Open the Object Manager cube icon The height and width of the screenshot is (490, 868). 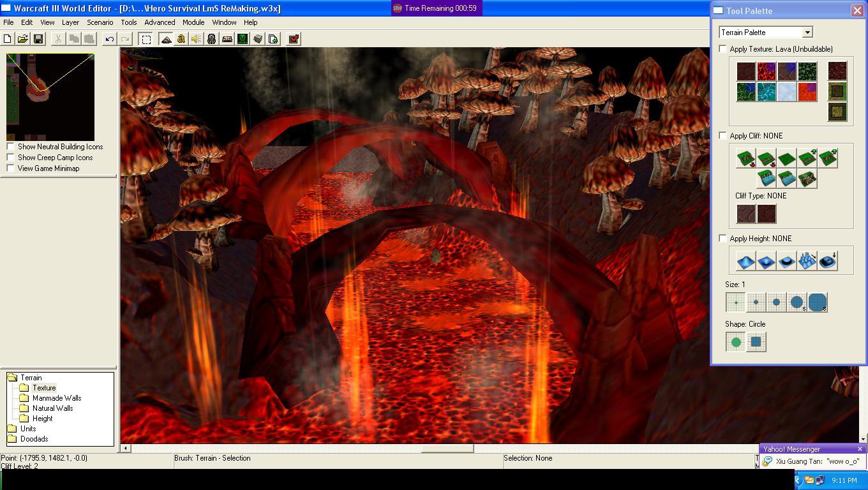point(258,39)
